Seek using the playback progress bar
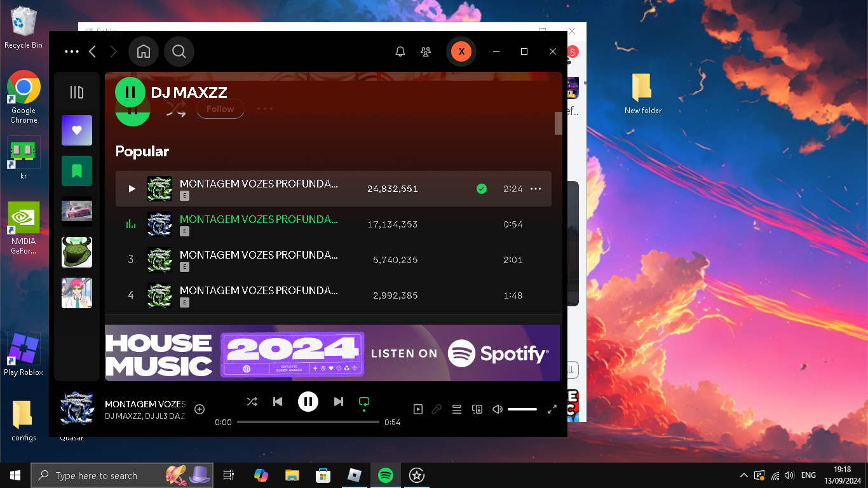 [308, 422]
